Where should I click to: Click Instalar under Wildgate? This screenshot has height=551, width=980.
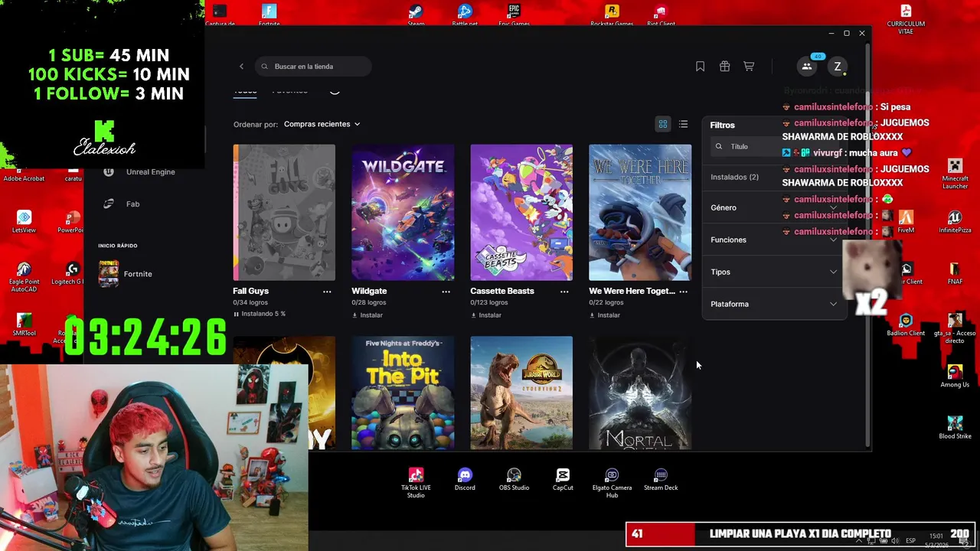click(367, 315)
